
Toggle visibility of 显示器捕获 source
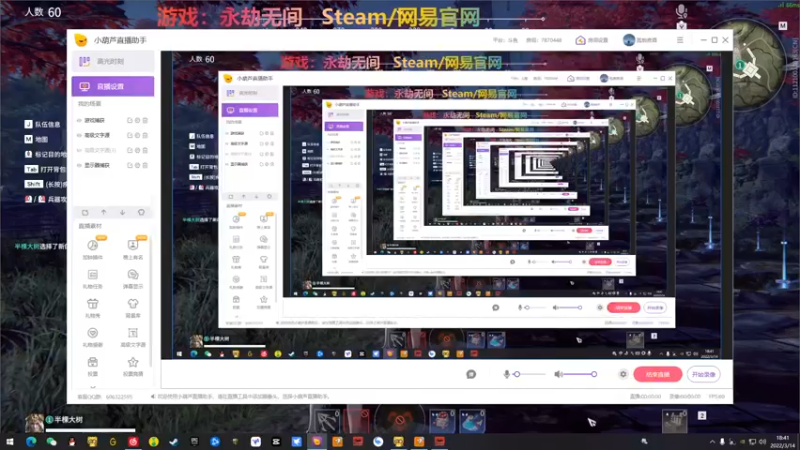(x=79, y=165)
